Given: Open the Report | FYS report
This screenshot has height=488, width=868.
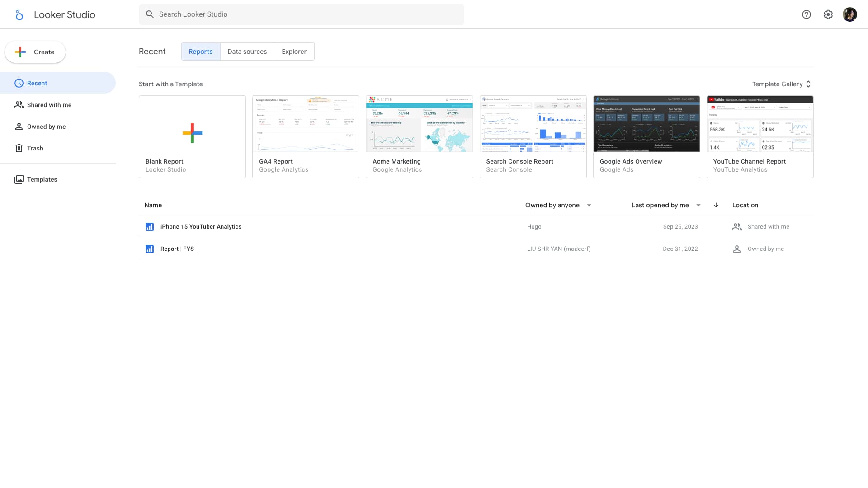Looking at the screenshot, I should point(177,249).
